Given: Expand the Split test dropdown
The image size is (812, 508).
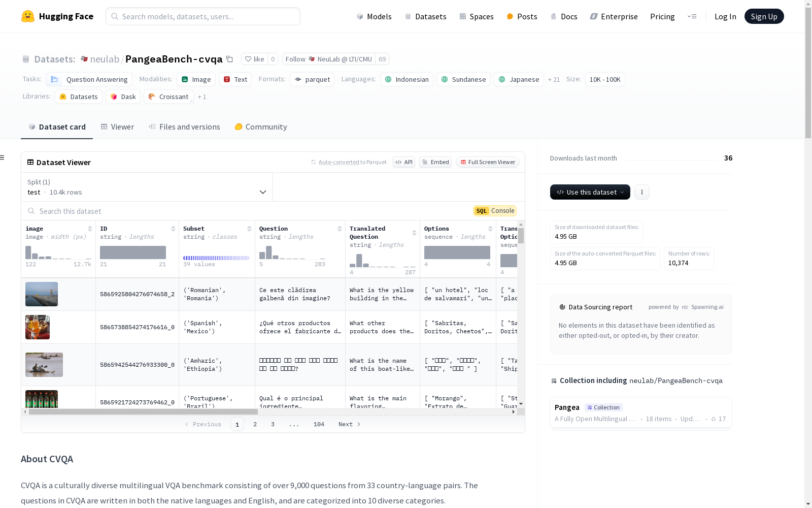Looking at the screenshot, I should pos(147,187).
